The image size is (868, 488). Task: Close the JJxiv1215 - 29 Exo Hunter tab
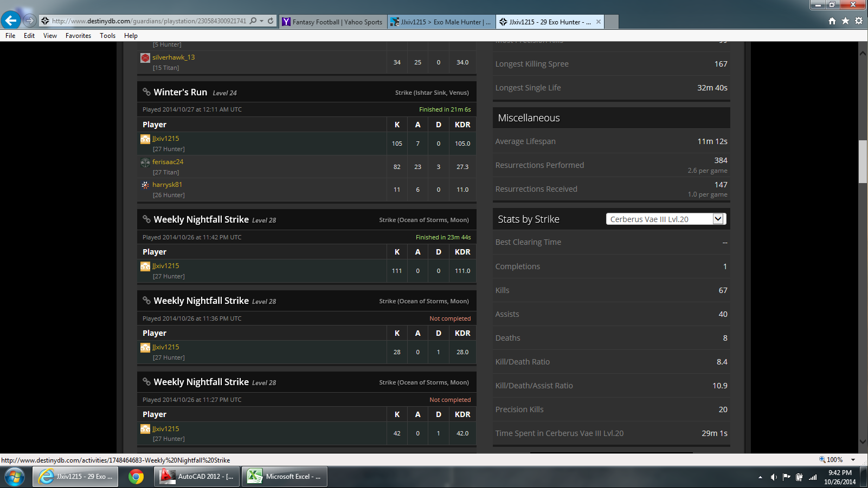599,22
